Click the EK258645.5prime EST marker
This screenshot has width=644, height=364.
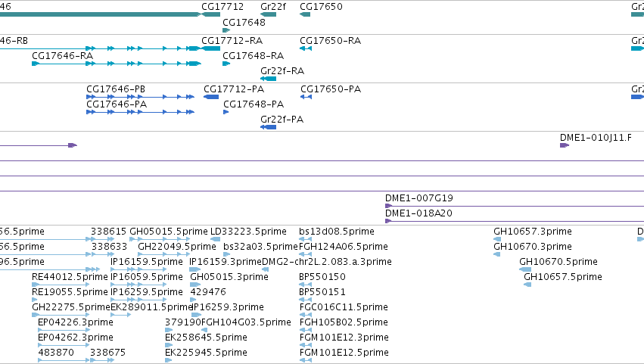[169, 345]
